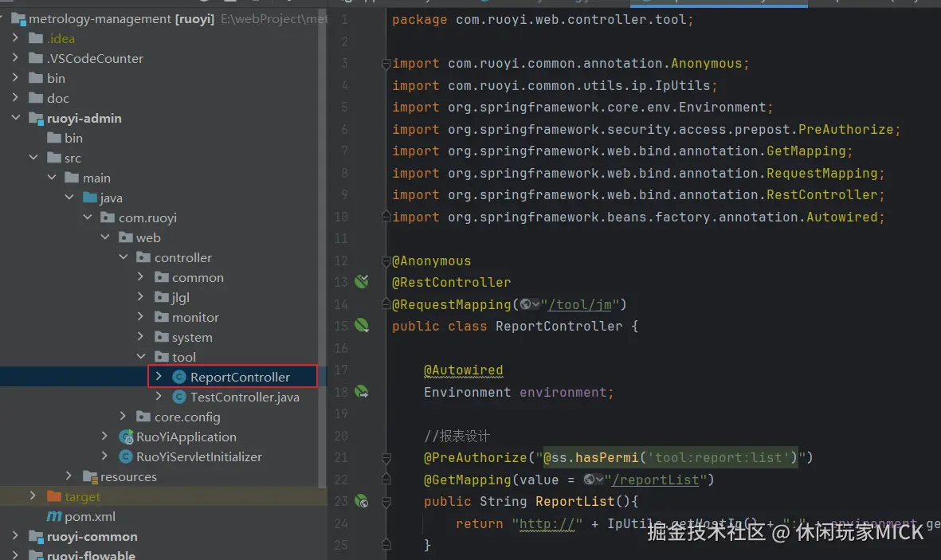Collapse the tool package node

click(x=141, y=357)
